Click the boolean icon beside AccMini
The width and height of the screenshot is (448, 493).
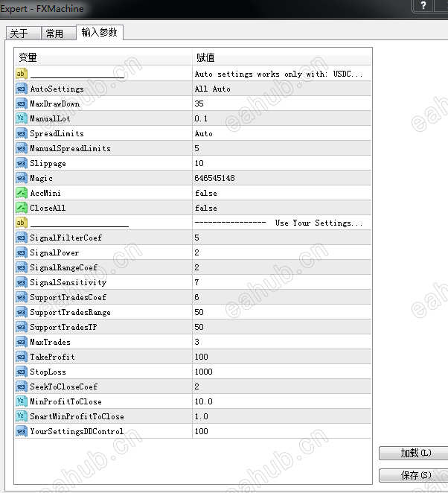pos(22,193)
